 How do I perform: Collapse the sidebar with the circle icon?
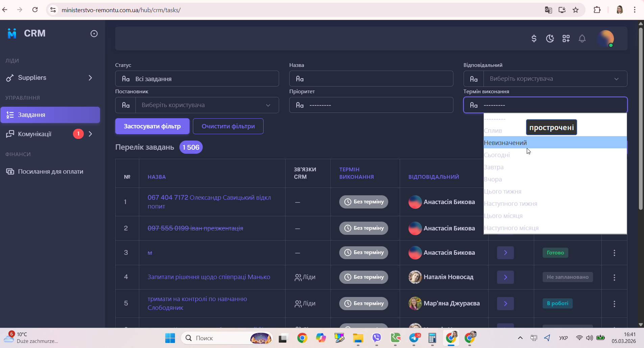click(94, 33)
